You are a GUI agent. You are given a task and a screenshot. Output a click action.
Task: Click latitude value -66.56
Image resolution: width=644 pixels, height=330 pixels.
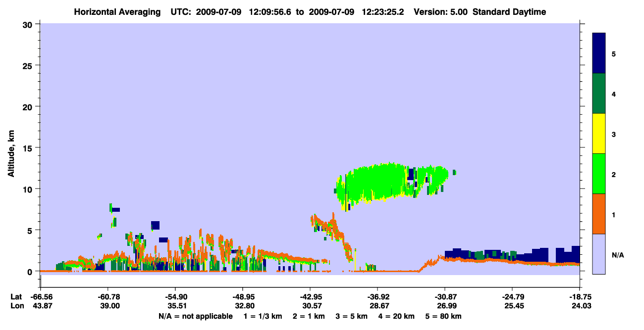[x=41, y=297]
